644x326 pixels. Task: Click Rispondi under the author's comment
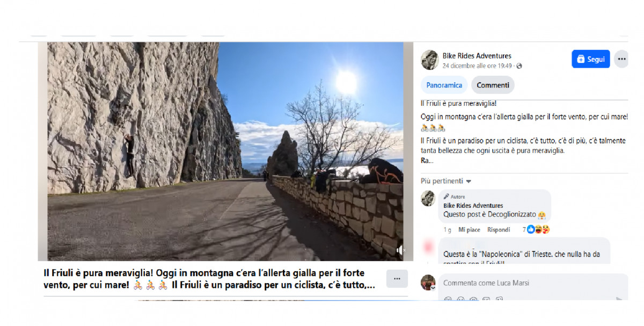coord(499,230)
